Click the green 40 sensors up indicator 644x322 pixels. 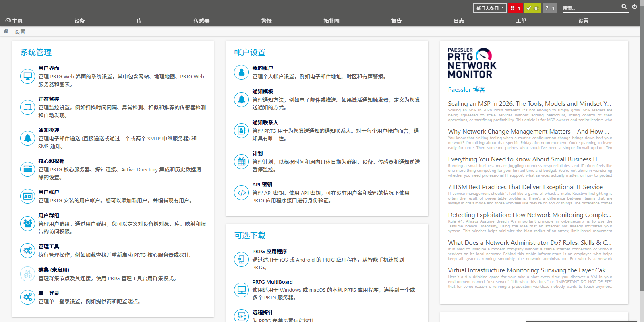click(x=532, y=8)
